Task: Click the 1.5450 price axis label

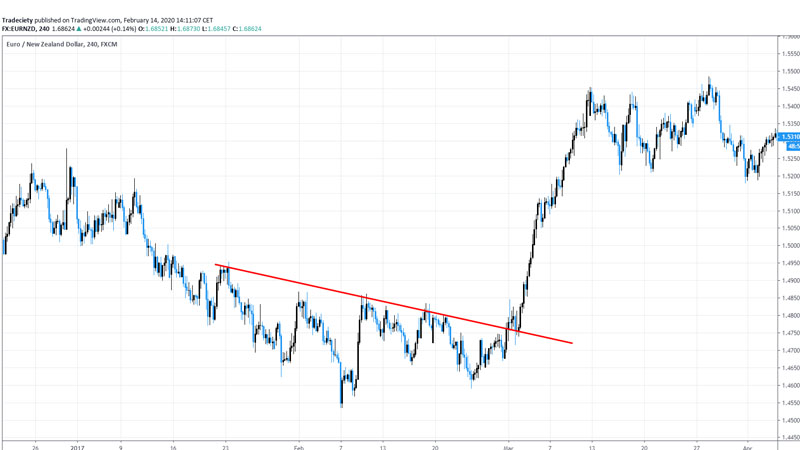Action: (x=791, y=89)
